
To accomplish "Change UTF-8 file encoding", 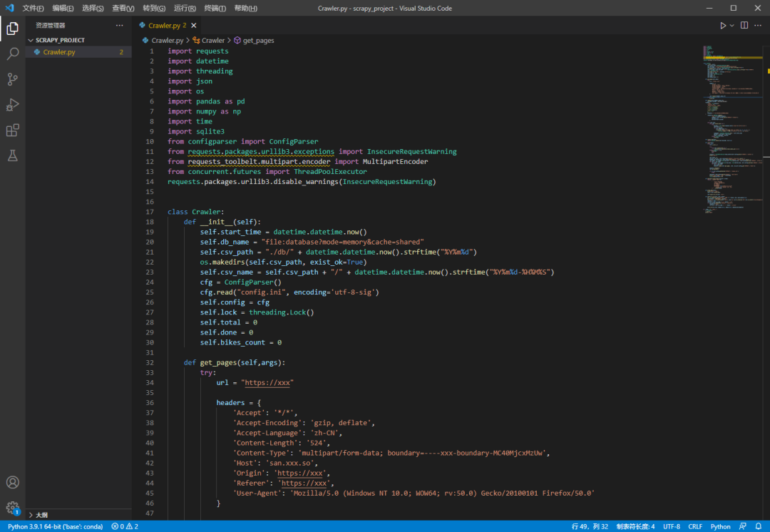I will pyautogui.click(x=672, y=526).
